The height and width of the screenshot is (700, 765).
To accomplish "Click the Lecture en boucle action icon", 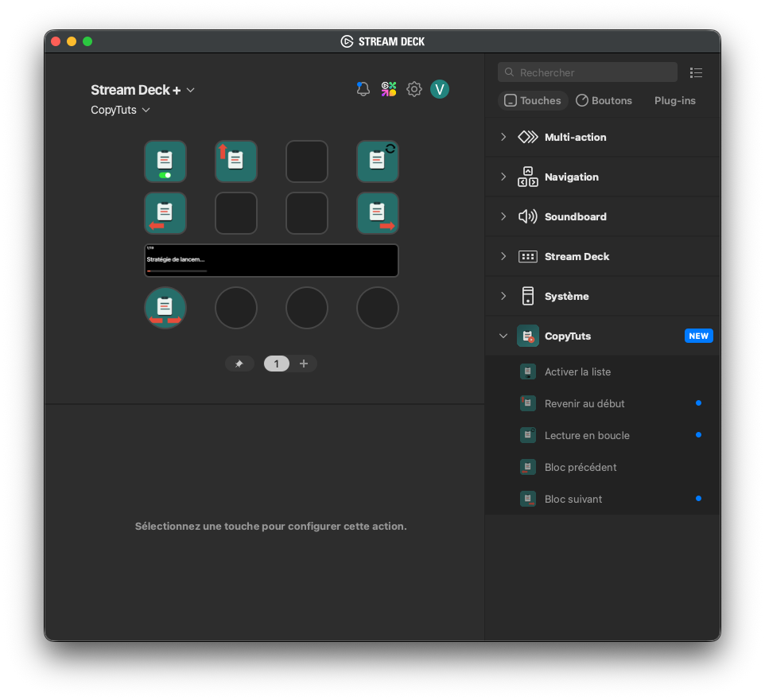I will tap(528, 435).
